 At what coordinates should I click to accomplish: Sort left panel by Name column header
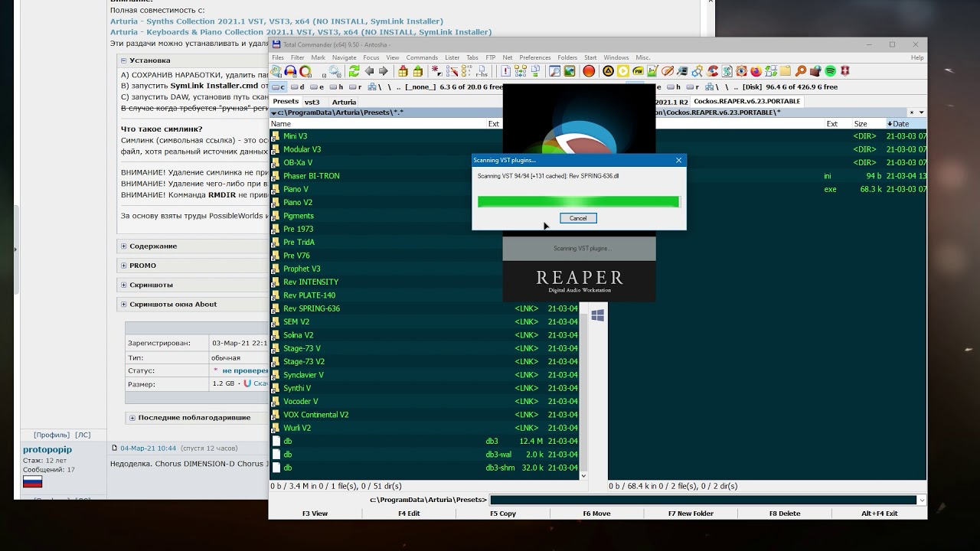[377, 123]
